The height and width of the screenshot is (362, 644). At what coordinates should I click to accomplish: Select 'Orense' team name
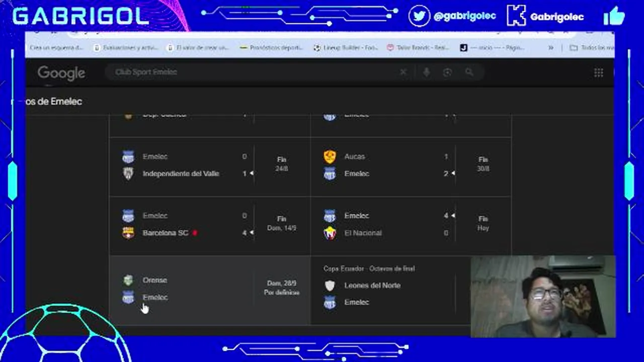click(154, 281)
